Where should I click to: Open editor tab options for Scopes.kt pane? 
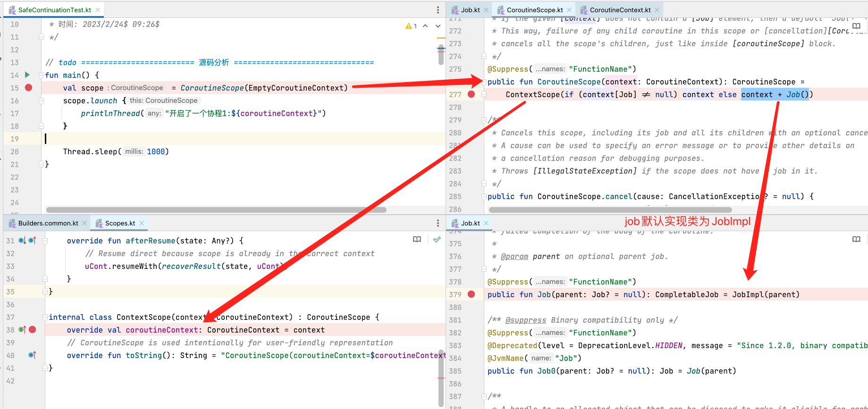tap(438, 223)
